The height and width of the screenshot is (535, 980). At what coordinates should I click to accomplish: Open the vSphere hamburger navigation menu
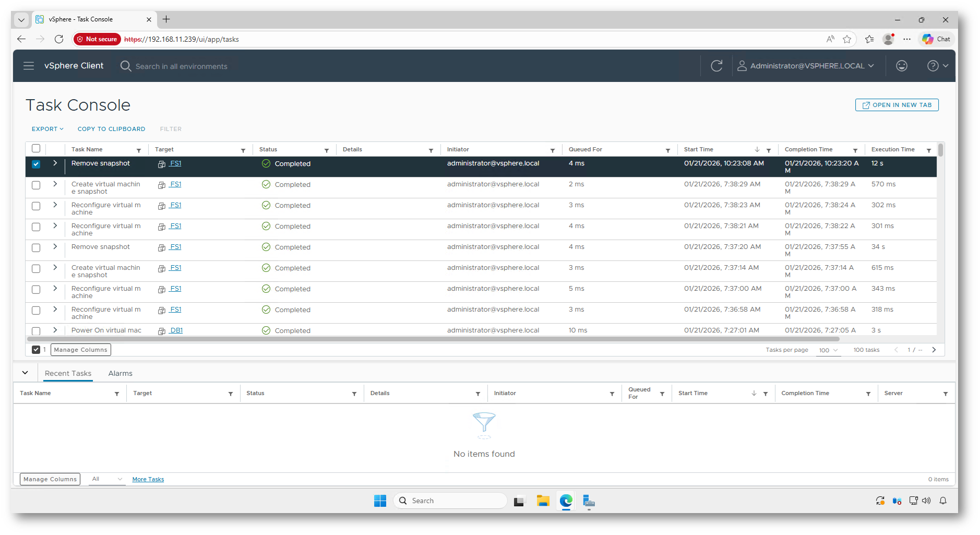(x=29, y=66)
